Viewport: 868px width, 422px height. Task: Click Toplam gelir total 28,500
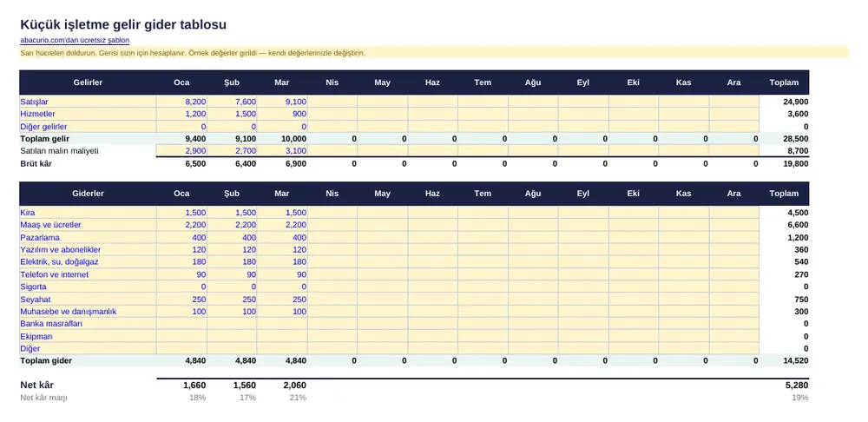click(x=797, y=139)
